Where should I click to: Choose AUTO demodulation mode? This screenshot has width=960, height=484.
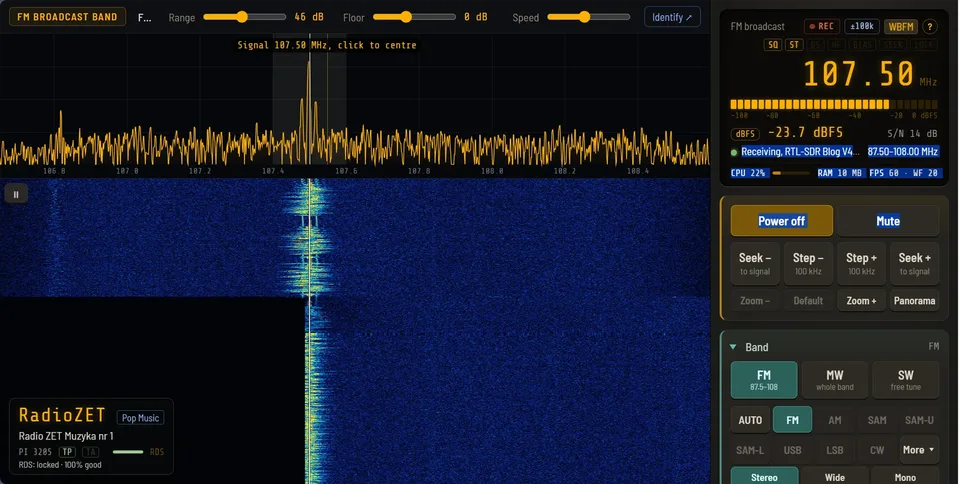750,420
